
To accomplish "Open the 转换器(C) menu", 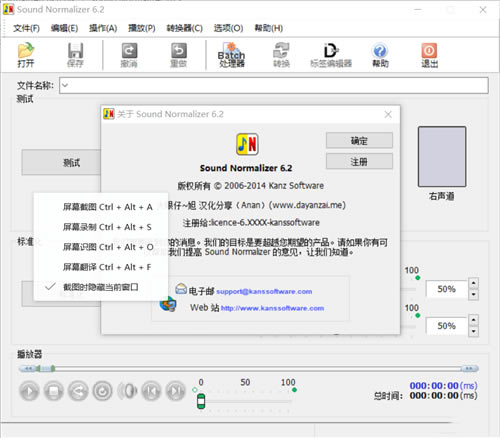I will click(184, 28).
